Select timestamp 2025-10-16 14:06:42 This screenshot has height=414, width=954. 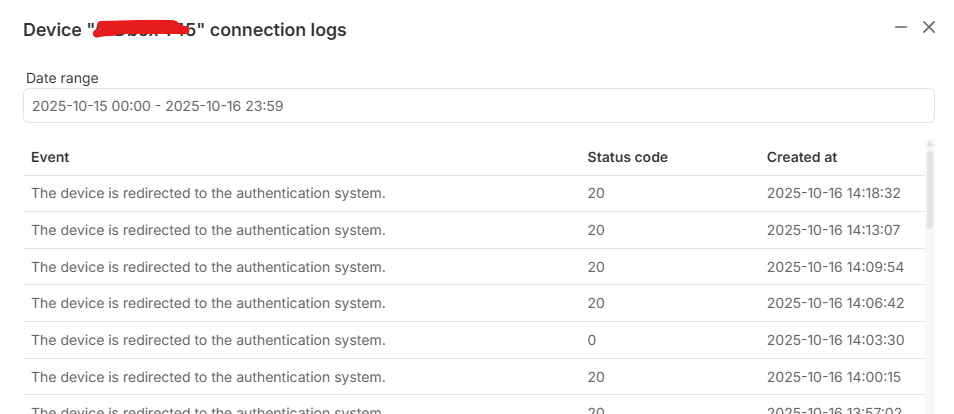(x=835, y=303)
